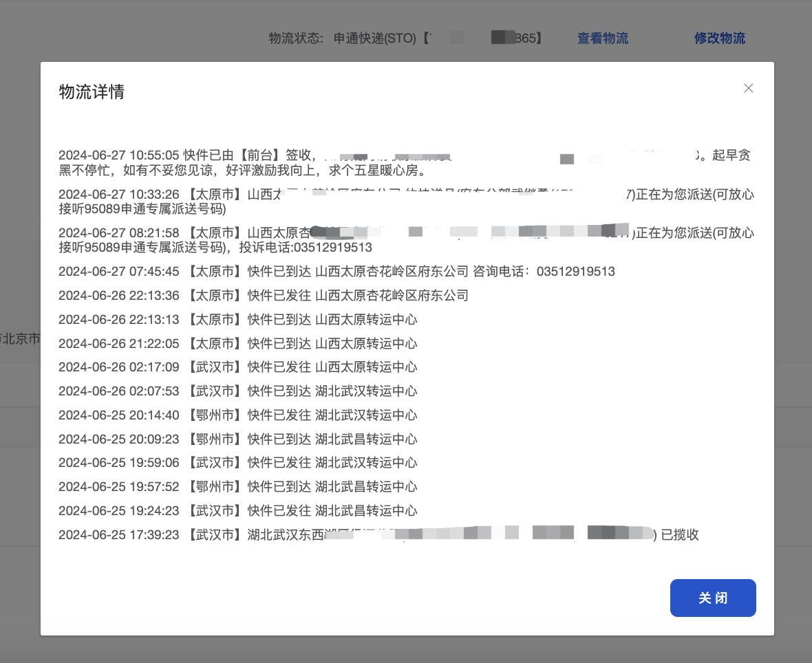812x663 pixels.
Task: Select the 22:13:36 发往杏花岭区府东公司 entry
Action: coord(263,296)
